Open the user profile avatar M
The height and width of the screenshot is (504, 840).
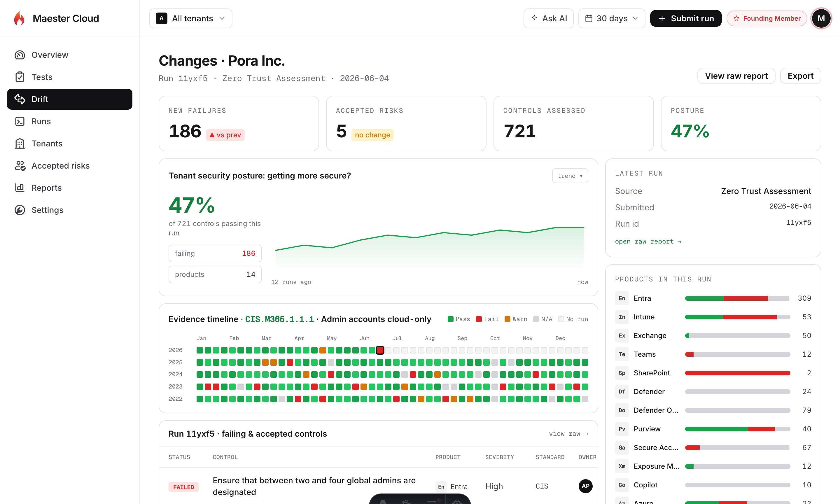[821, 18]
